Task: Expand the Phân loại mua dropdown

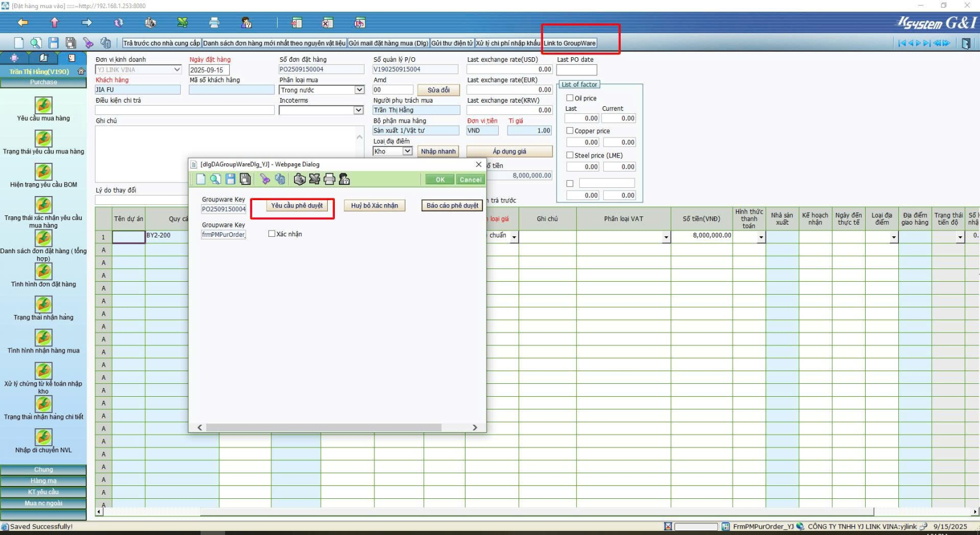Action: [359, 90]
